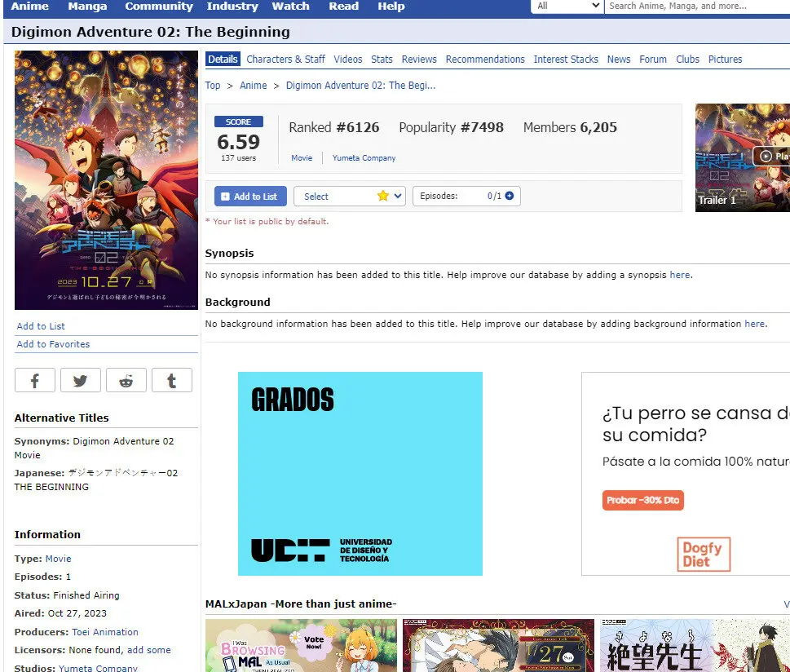Viewport: 790px width, 672px height.
Task: Share on Twitter icon
Action: pyautogui.click(x=80, y=380)
